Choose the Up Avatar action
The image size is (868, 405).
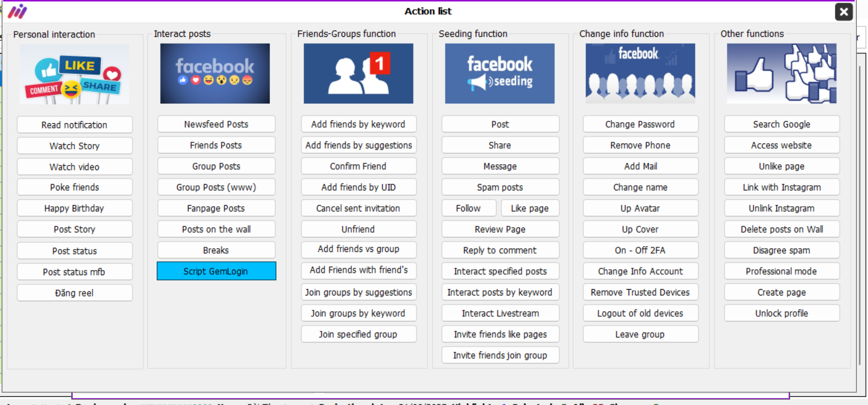pyautogui.click(x=640, y=208)
